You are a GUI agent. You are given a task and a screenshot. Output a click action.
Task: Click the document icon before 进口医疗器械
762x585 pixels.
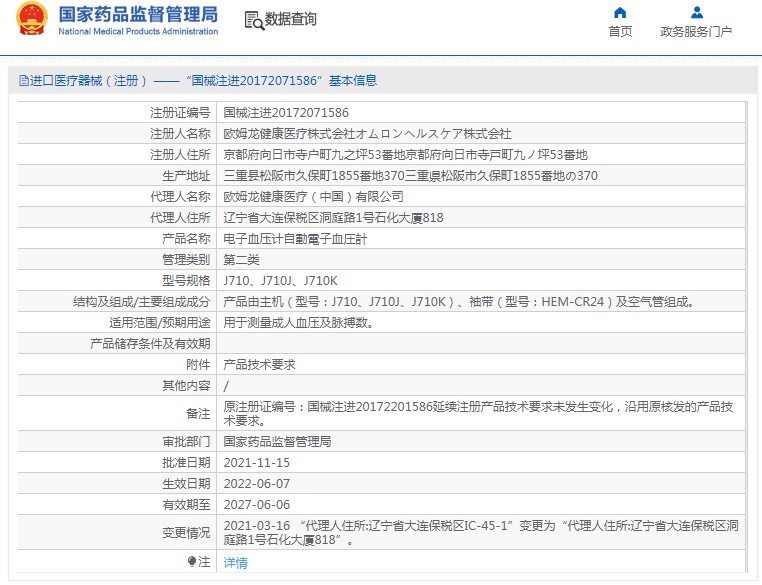click(x=24, y=81)
